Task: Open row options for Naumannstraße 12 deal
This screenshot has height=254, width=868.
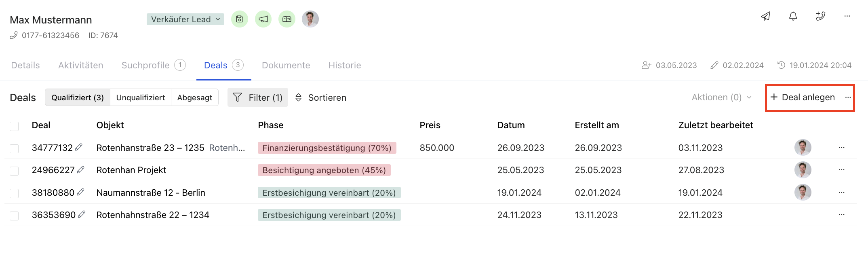Action: (841, 193)
